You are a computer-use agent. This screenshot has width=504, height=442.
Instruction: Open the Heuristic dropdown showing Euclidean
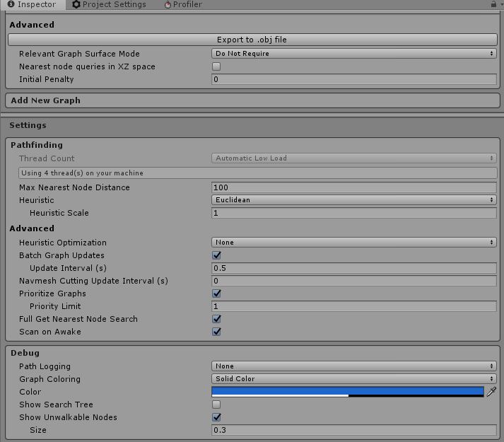[354, 199]
